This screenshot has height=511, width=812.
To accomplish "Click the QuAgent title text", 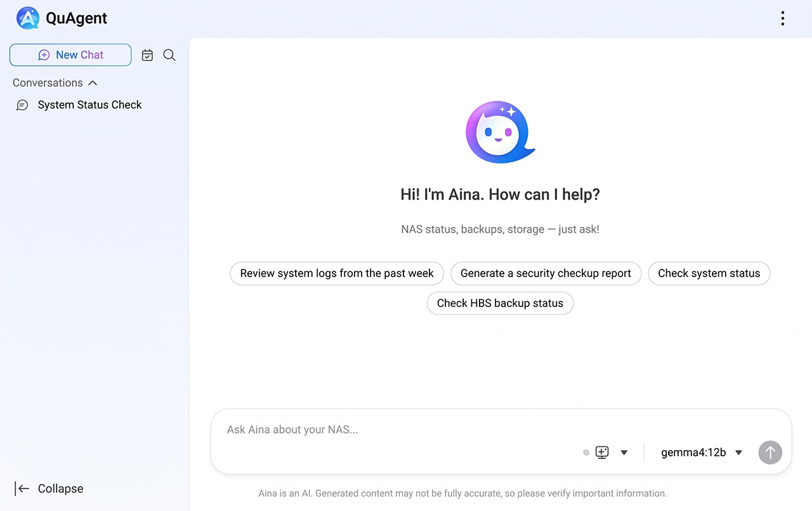I will [76, 18].
